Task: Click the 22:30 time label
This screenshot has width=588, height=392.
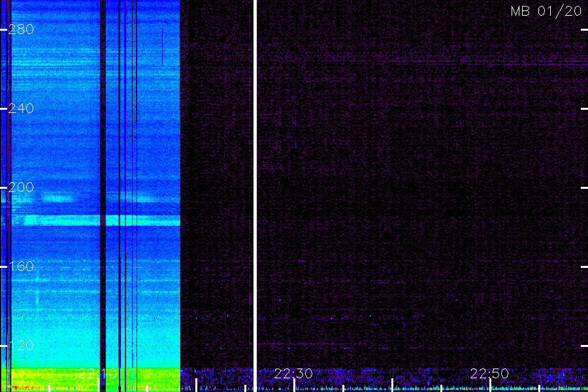Action: 293,374
